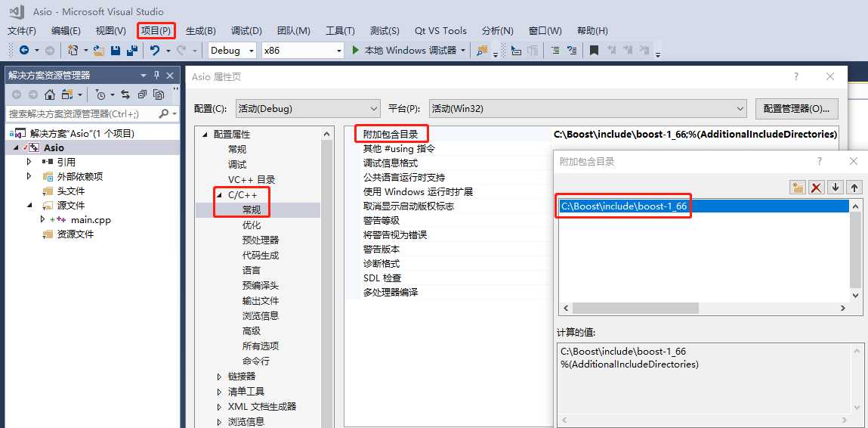Viewport: 868px width, 428px height.
Task: Select the 命令行 property page
Action: (x=256, y=361)
